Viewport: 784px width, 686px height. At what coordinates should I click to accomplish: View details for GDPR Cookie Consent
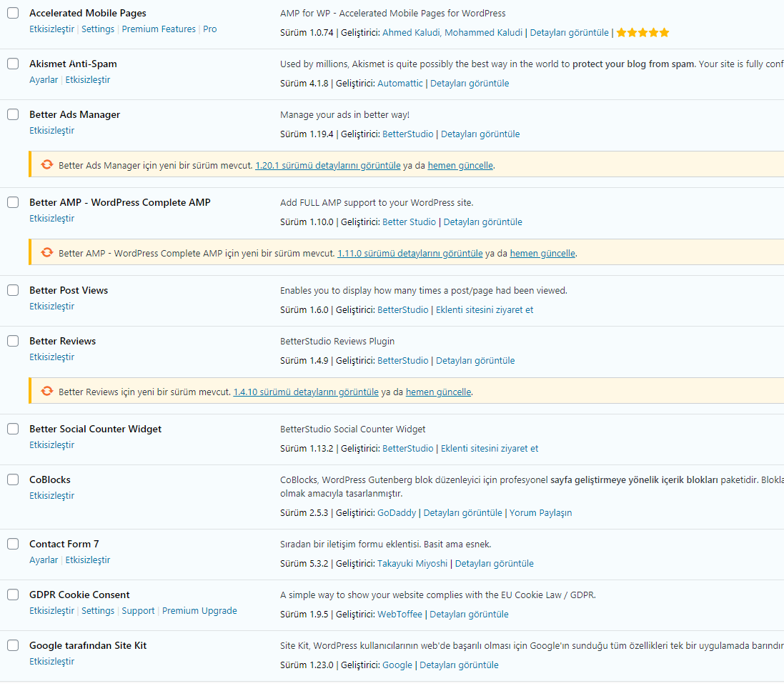pos(469,614)
